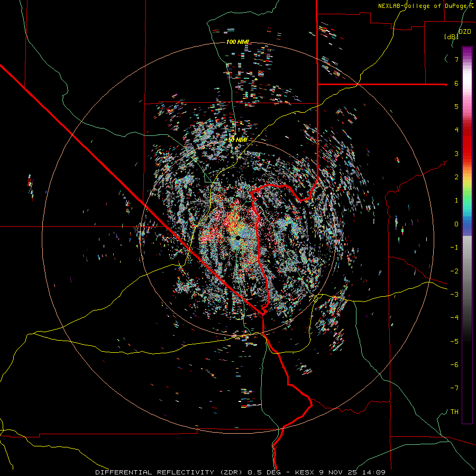The image size is (476, 476).
Task: Click the scale value 5 on legend
Action: 456,106
